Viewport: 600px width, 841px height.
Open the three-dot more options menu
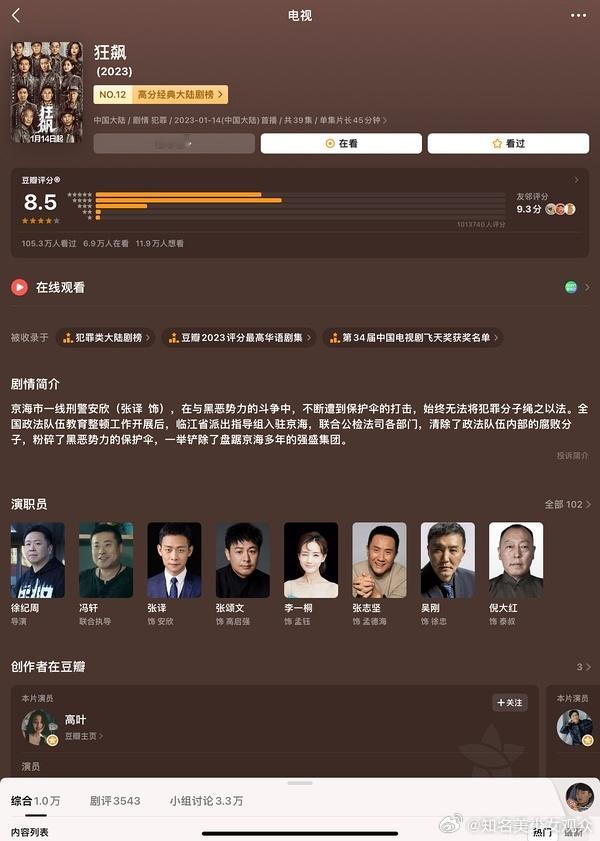coord(578,16)
